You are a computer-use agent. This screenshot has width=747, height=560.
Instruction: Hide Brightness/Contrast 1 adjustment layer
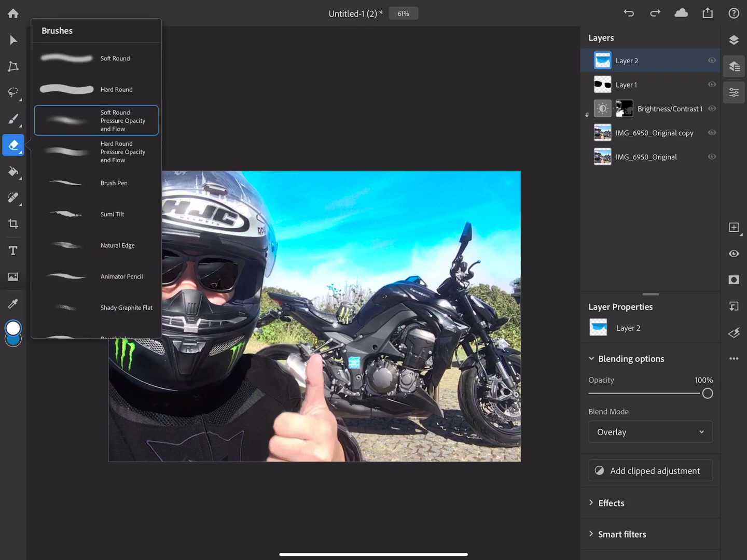coord(712,108)
